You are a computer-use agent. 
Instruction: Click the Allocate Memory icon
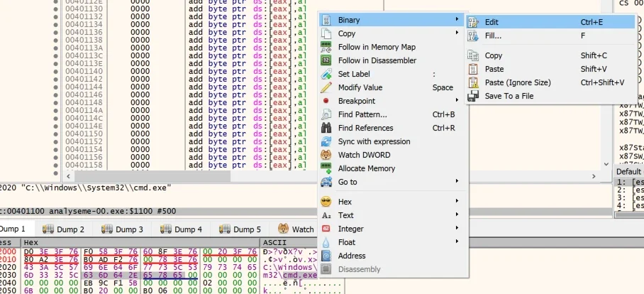pos(326,168)
